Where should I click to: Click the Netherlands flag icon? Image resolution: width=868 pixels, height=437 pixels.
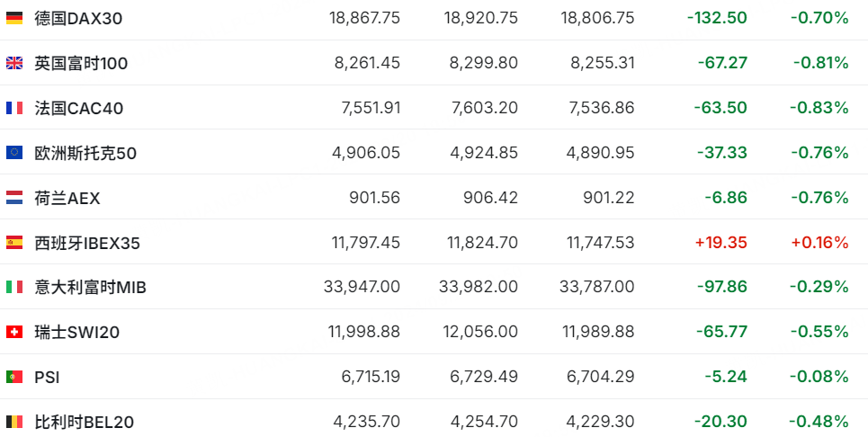(x=14, y=198)
